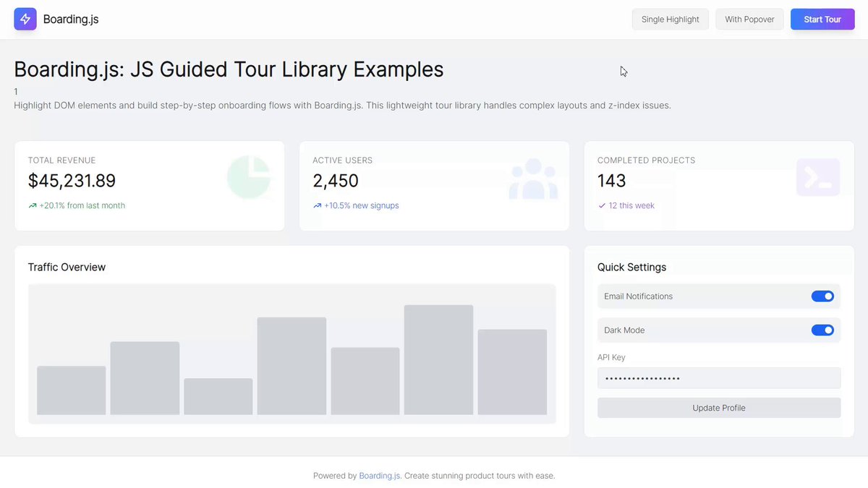This screenshot has width=868, height=488.
Task: Click the 143 completed projects value
Action: (612, 181)
